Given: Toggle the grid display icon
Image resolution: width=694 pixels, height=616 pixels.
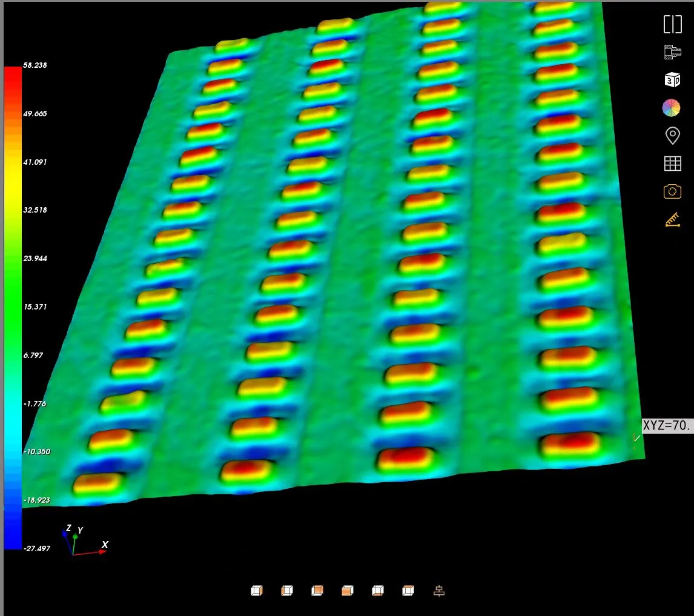Looking at the screenshot, I should [x=672, y=164].
